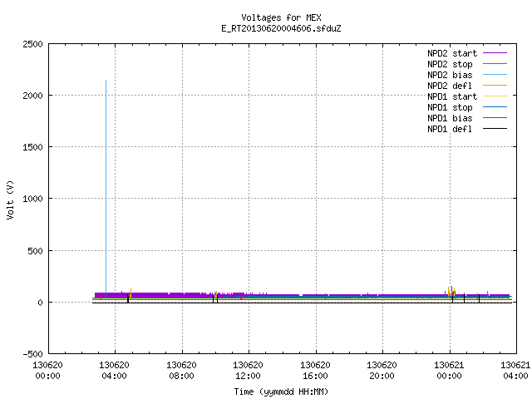Click the 'NPD2 stop' legend label
The width and height of the screenshot is (532, 399).
click(x=450, y=64)
